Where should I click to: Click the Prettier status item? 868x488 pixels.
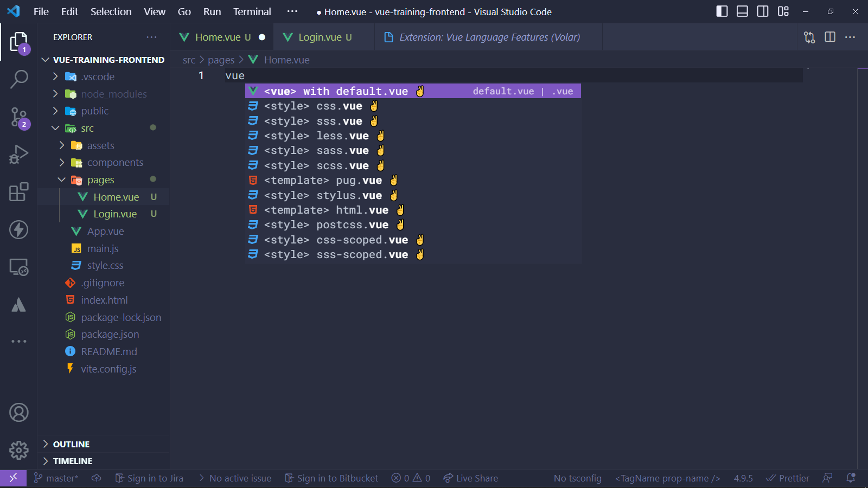point(788,478)
